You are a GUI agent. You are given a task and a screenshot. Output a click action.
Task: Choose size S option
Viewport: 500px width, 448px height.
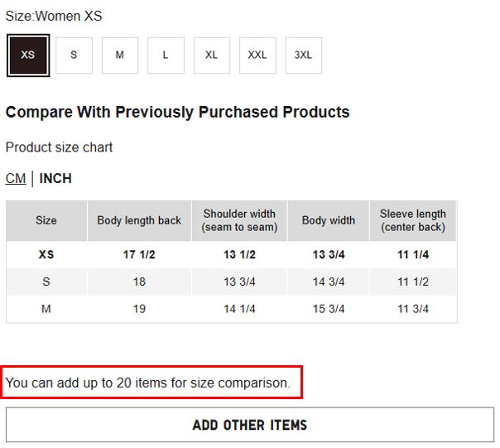click(74, 55)
